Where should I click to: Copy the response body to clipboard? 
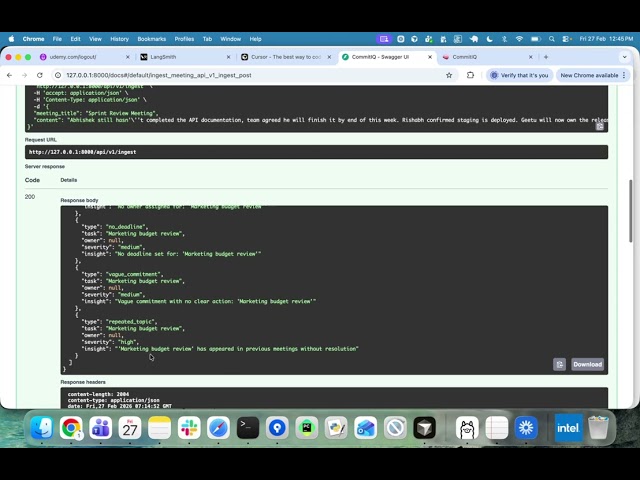(x=559, y=364)
